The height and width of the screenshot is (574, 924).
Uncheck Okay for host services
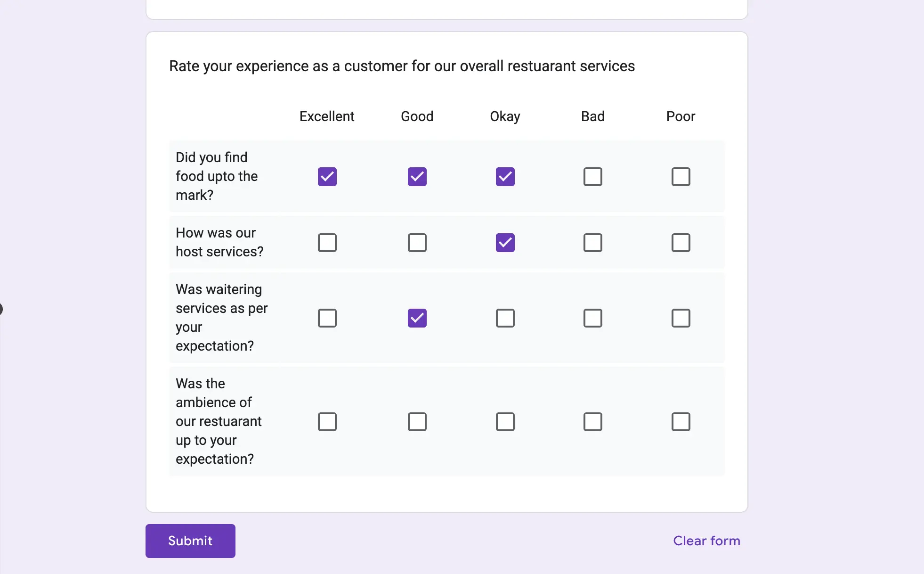[x=505, y=242]
